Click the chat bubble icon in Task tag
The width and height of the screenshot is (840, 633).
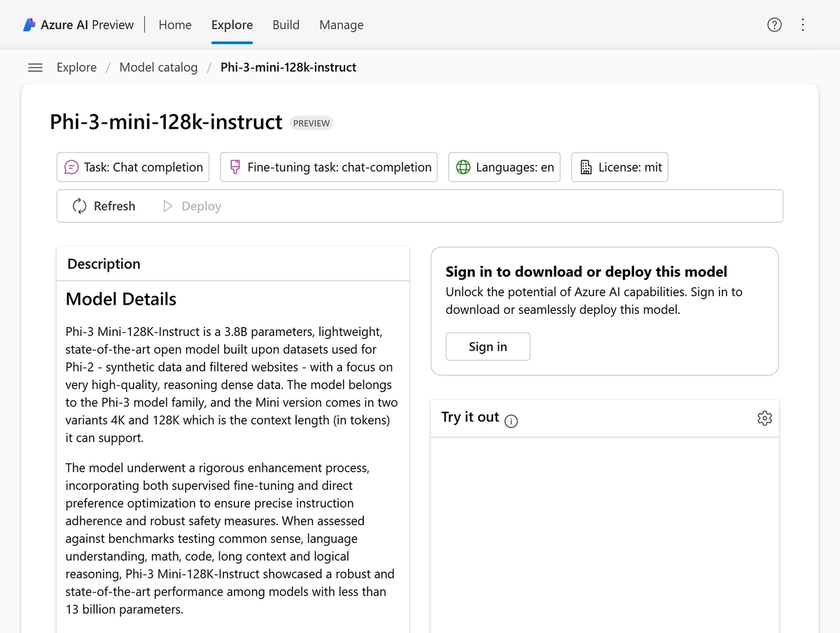click(x=71, y=167)
